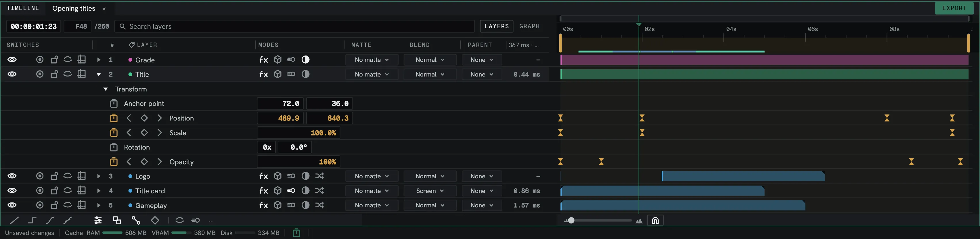Open blend mode dropdown for Title card
Image resolution: width=980 pixels, height=239 pixels.
click(430, 191)
